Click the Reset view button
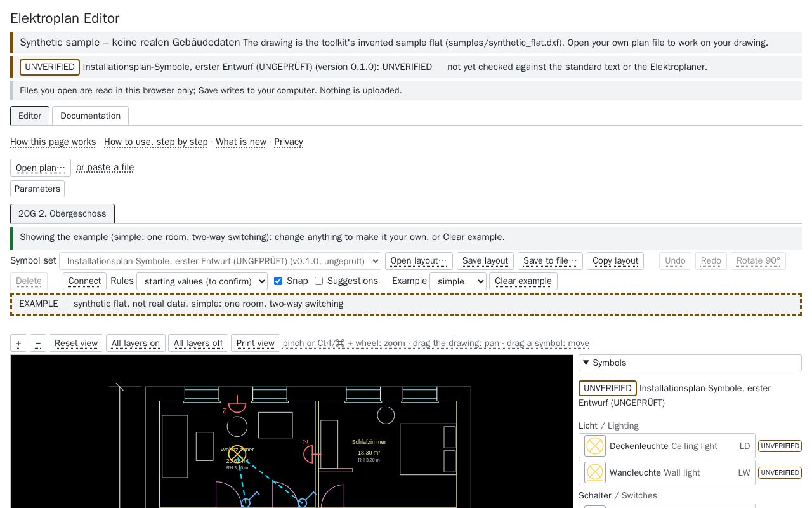The width and height of the screenshot is (812, 508). coord(76,344)
